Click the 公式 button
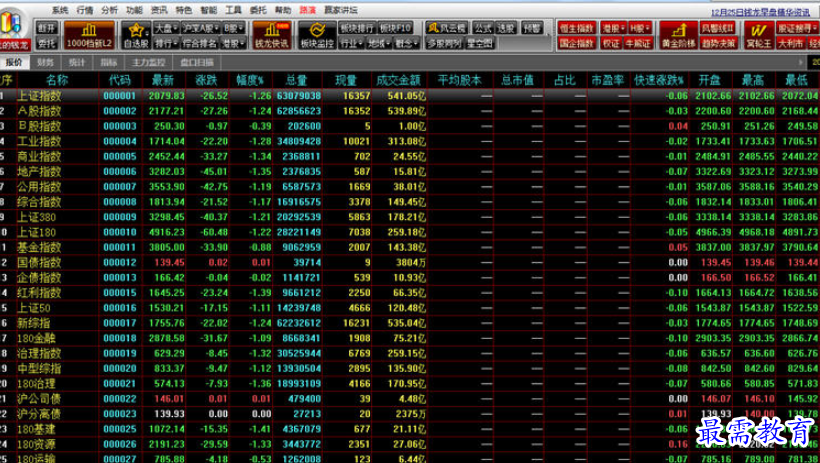 point(483,28)
